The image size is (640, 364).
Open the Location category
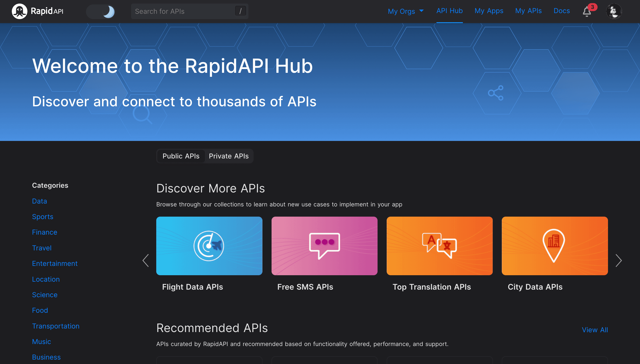point(46,279)
